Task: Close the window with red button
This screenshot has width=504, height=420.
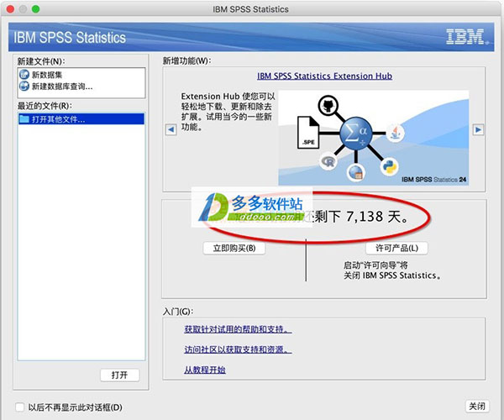Action: [10, 9]
